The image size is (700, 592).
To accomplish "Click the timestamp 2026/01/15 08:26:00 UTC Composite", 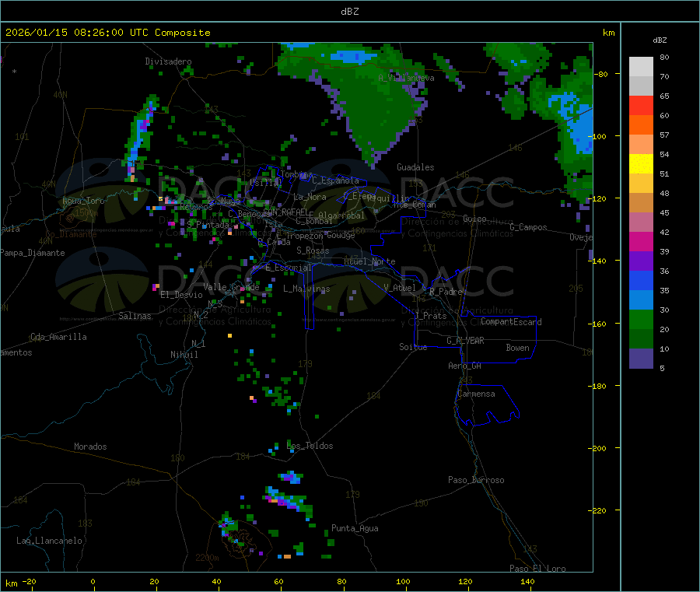I will pos(107,33).
